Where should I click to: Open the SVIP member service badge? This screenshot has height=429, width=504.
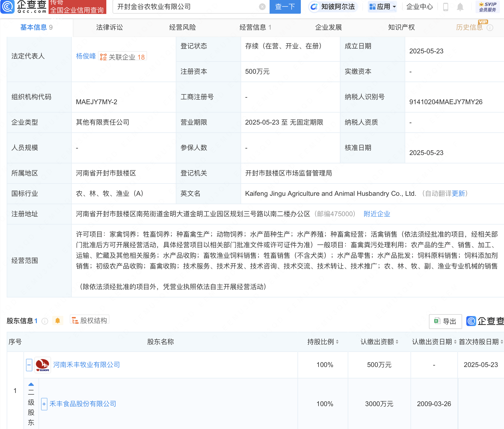pyautogui.click(x=488, y=7)
